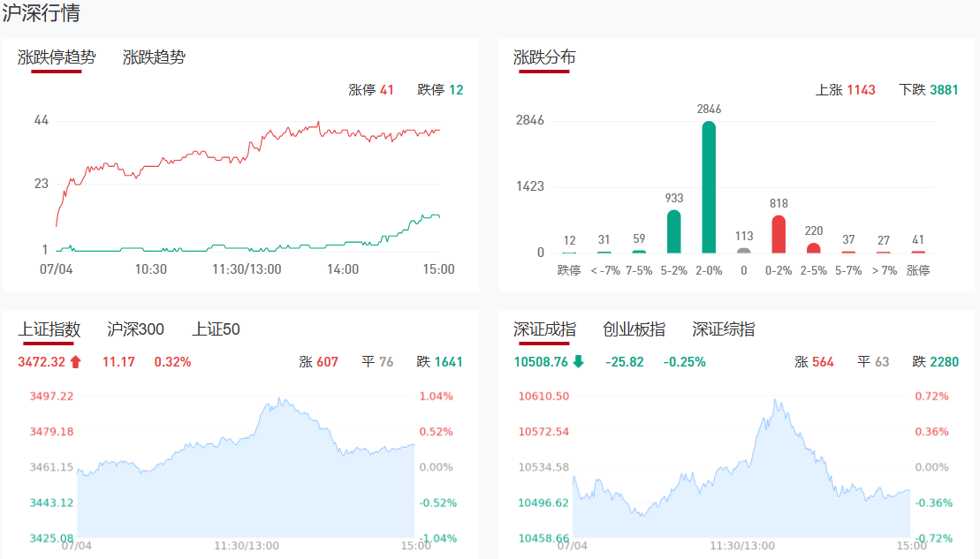Click the red bar labeled 818
This screenshot has width=980, height=559.
tap(779, 234)
